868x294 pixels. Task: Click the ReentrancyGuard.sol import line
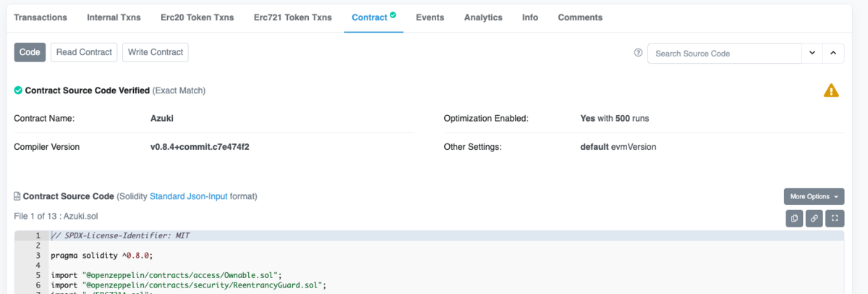coord(189,285)
